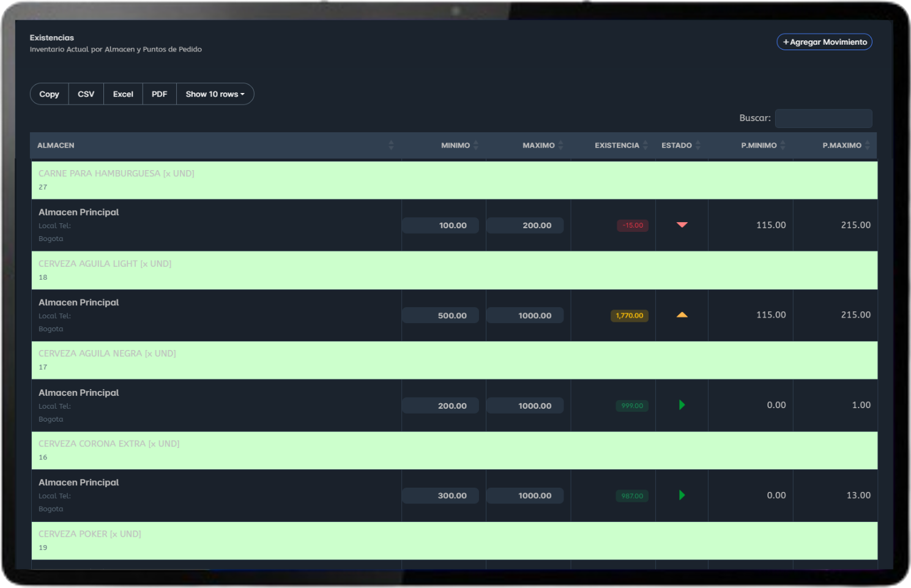Click green arrow in Cerveza Aguila Negra row

(x=682, y=405)
